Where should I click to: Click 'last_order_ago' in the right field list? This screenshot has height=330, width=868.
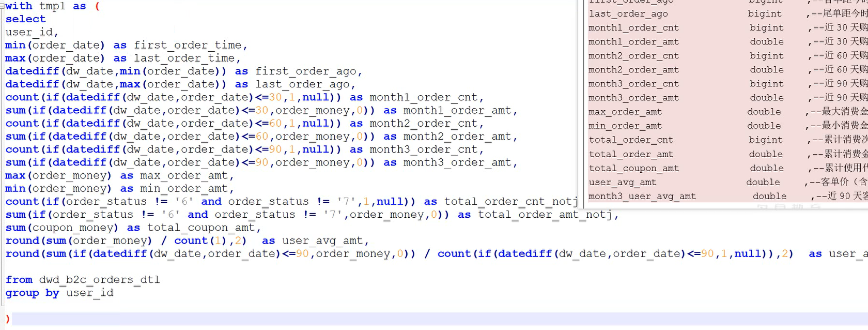tap(628, 14)
